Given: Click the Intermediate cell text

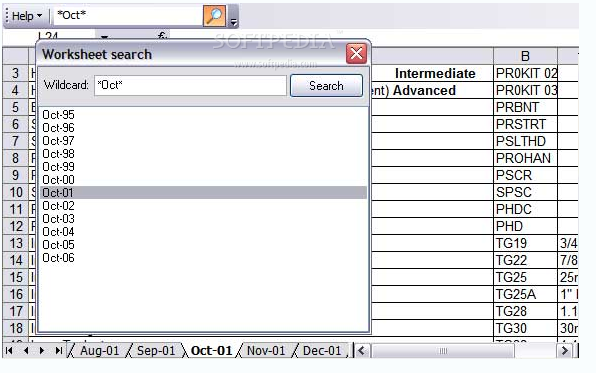Looking at the screenshot, I should [x=435, y=73].
